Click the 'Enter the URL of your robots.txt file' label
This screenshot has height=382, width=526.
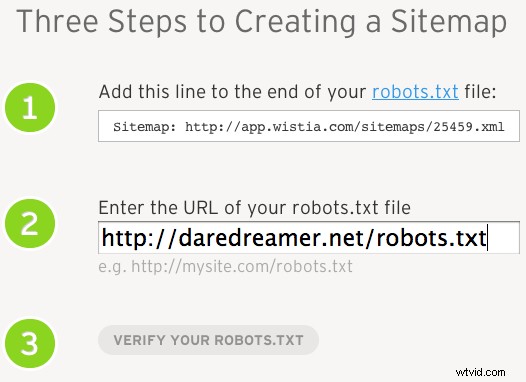pos(255,208)
